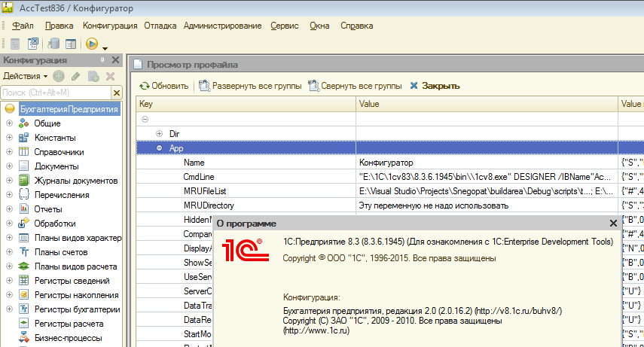The height and width of the screenshot is (347, 644).
Task: Select the Регистры расчета item
Action: pos(69,324)
